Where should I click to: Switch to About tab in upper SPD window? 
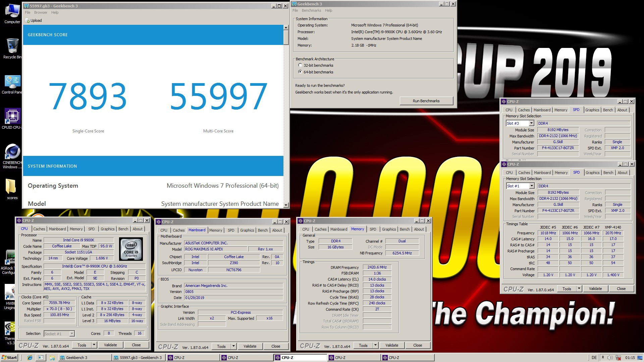[x=622, y=110]
